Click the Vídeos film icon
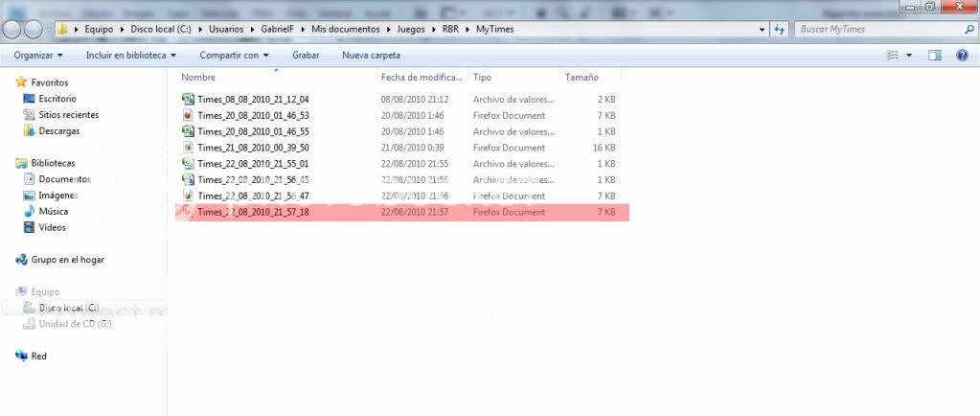The image size is (980, 416). click(x=29, y=228)
